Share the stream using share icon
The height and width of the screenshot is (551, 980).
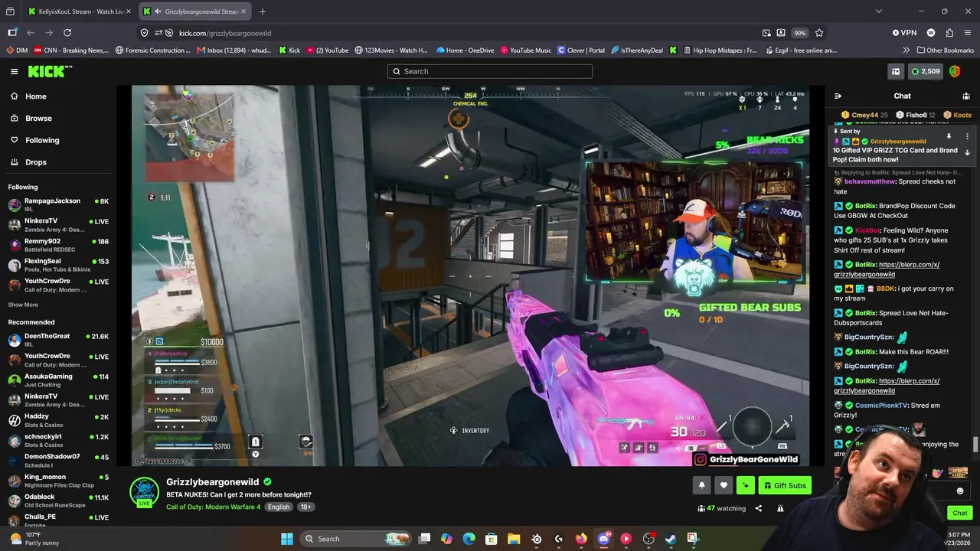(759, 508)
